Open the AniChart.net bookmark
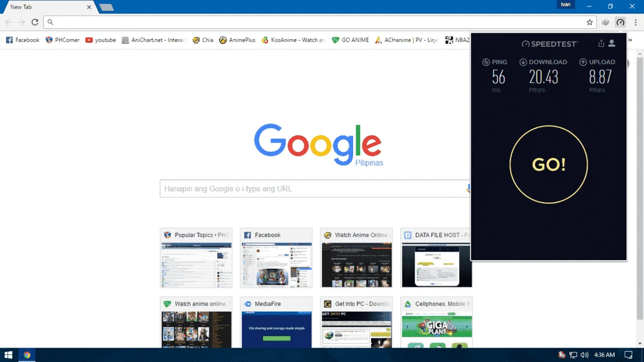 [153, 40]
